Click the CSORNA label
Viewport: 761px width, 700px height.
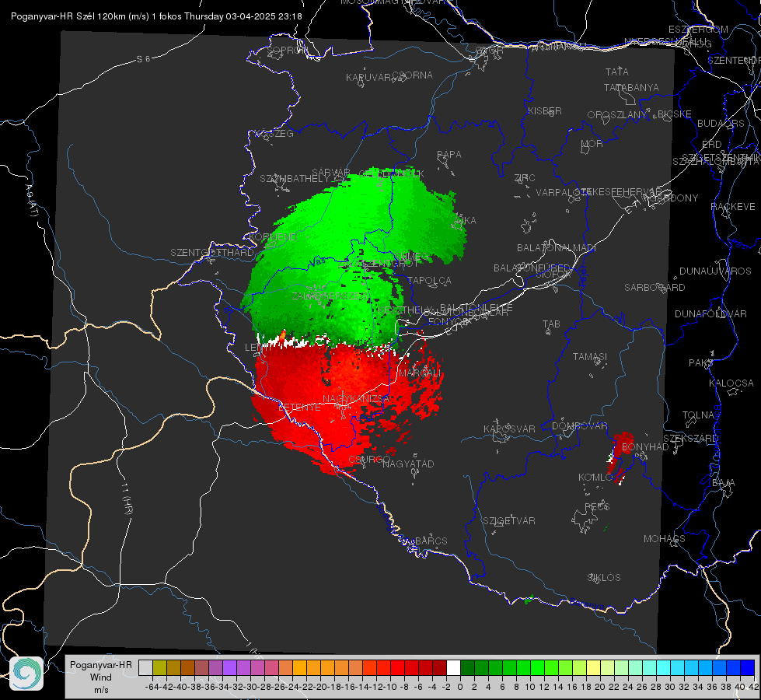412,75
